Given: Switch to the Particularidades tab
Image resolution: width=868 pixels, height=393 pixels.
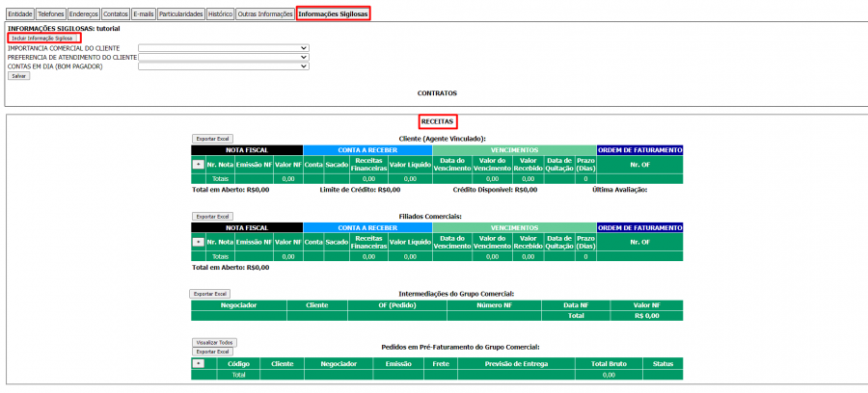Looking at the screenshot, I should [181, 14].
